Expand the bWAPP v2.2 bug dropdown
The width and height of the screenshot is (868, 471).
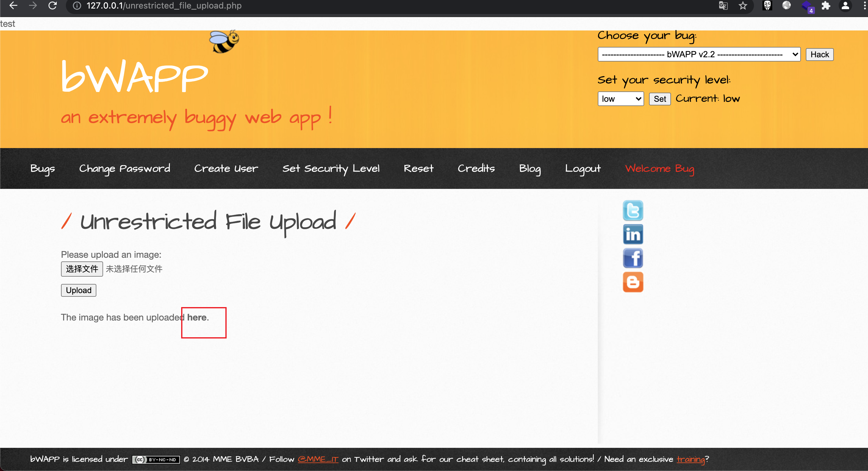click(698, 54)
